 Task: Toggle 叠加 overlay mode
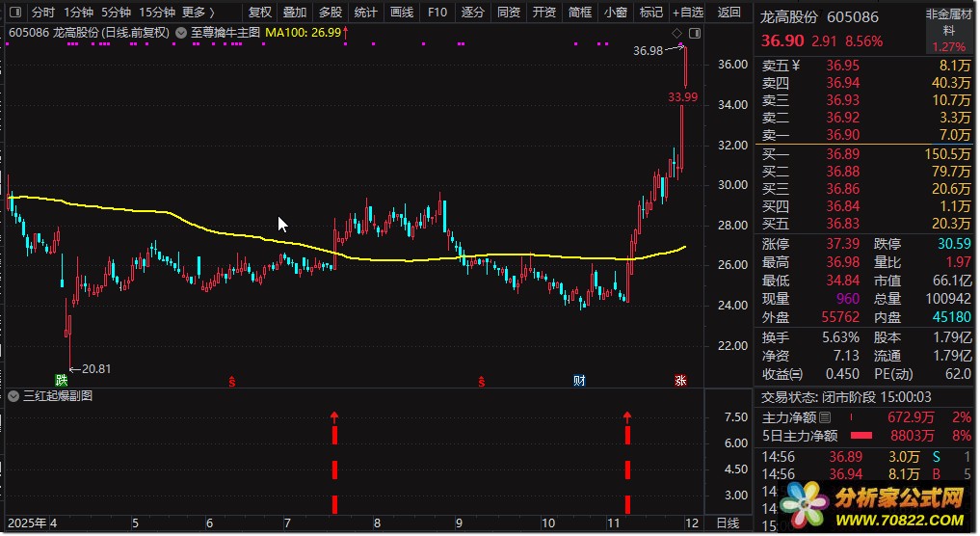tap(294, 13)
